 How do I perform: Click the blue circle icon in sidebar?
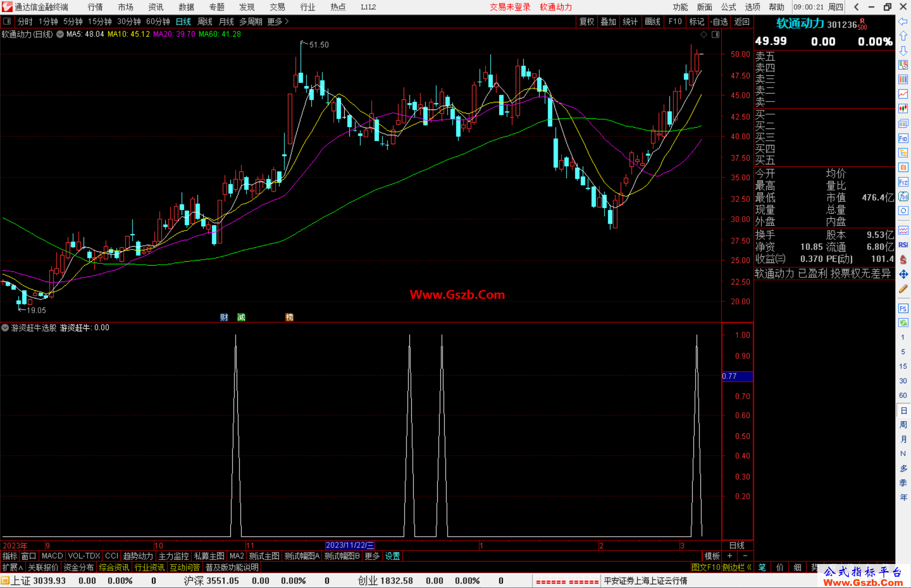(x=903, y=211)
